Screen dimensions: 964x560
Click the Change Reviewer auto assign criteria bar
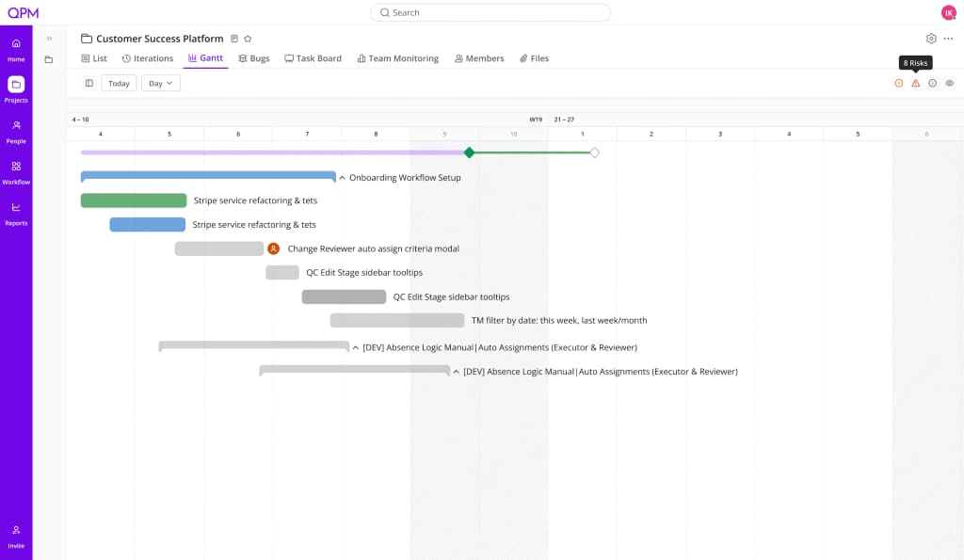pos(218,248)
